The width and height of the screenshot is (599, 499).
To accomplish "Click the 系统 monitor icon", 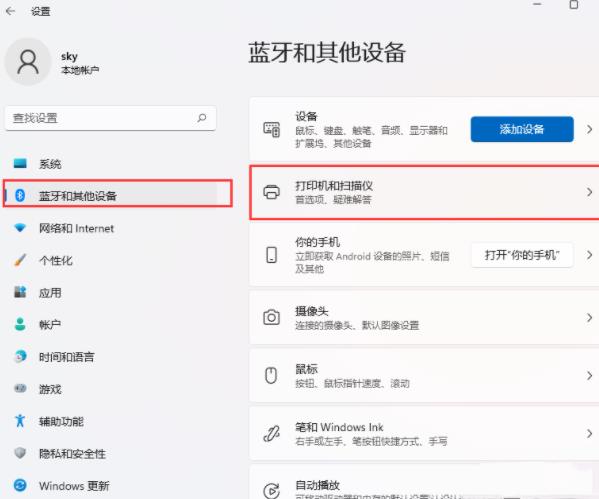I will click(20, 164).
